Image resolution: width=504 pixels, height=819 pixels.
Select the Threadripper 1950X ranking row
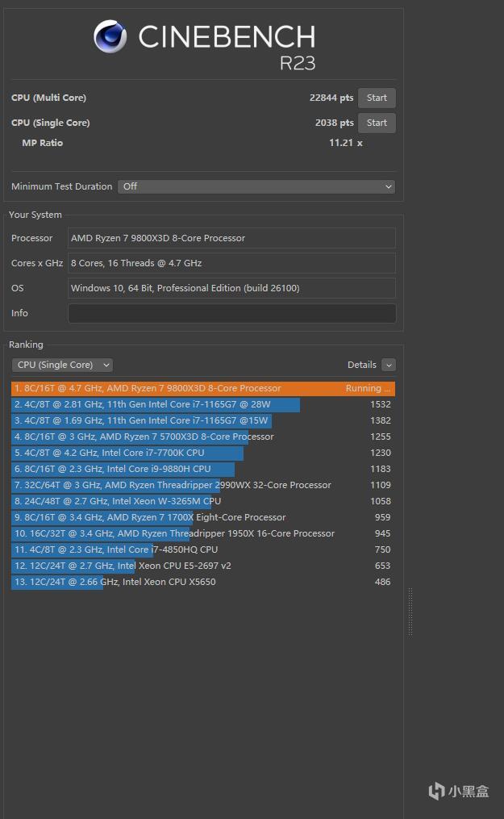pos(203,534)
